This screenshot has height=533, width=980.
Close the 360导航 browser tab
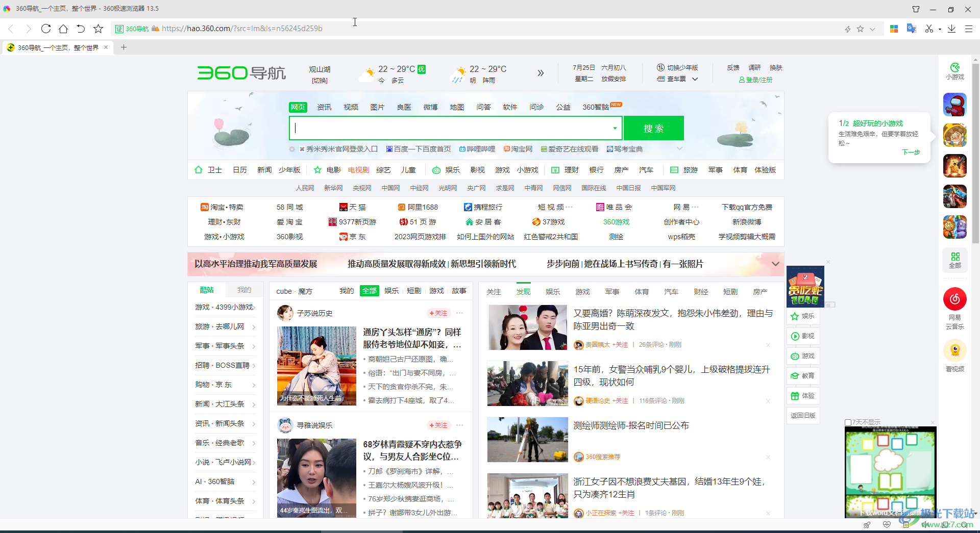[x=106, y=47]
